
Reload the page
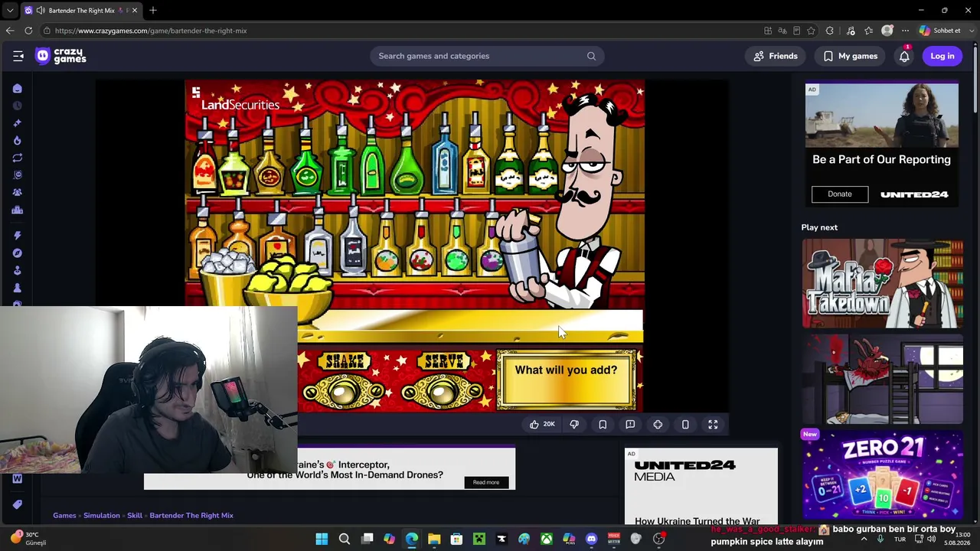28,31
